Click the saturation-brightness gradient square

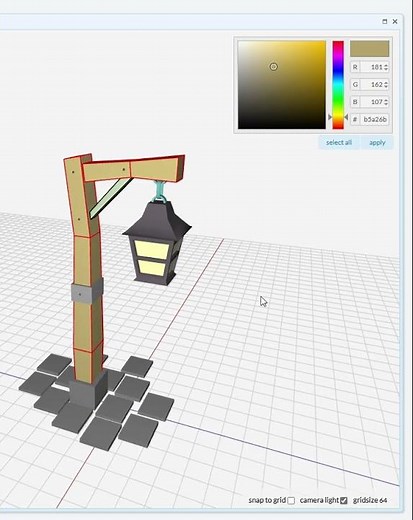pos(282,85)
